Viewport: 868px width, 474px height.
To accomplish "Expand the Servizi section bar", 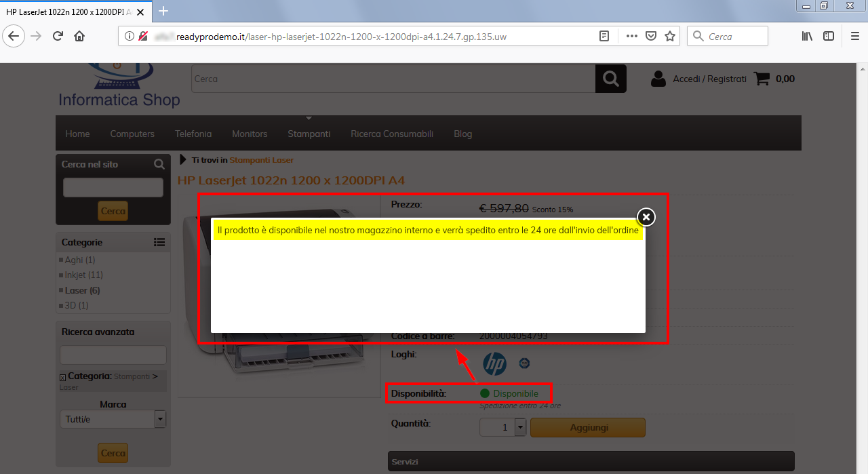I will pos(591,461).
